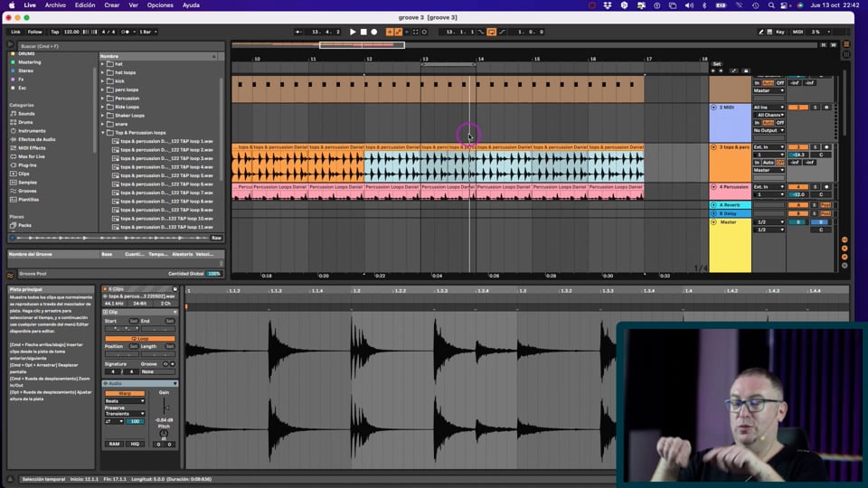Arm track 3 tops & perc for recording
Viewport: 868px width, 488px height.
point(826,147)
